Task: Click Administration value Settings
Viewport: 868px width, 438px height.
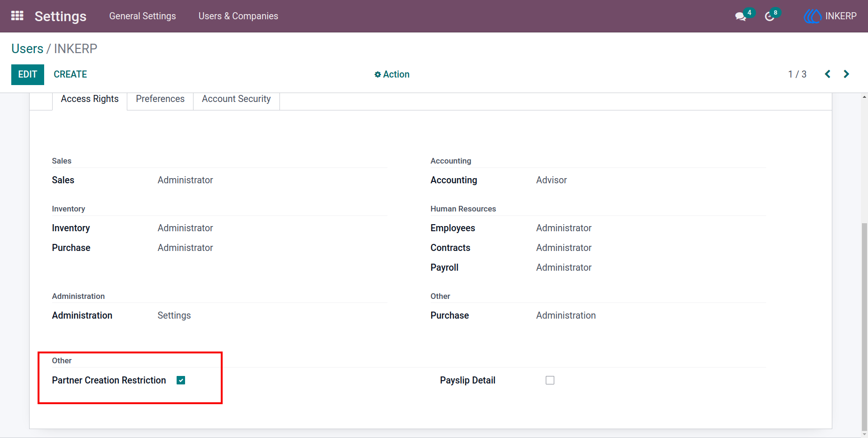Action: pyautogui.click(x=174, y=315)
